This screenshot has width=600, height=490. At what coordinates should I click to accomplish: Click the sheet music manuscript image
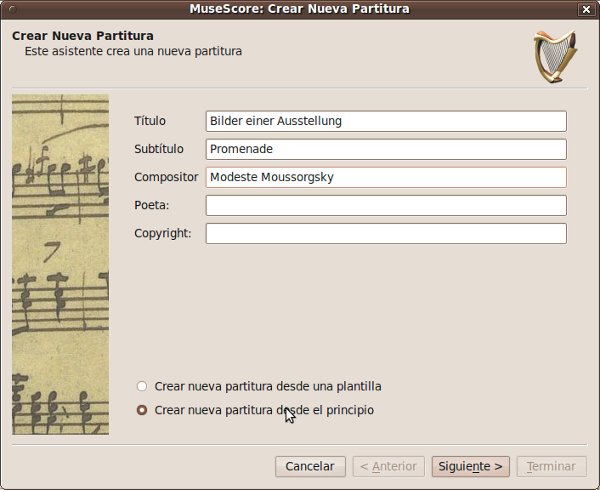pos(60,265)
